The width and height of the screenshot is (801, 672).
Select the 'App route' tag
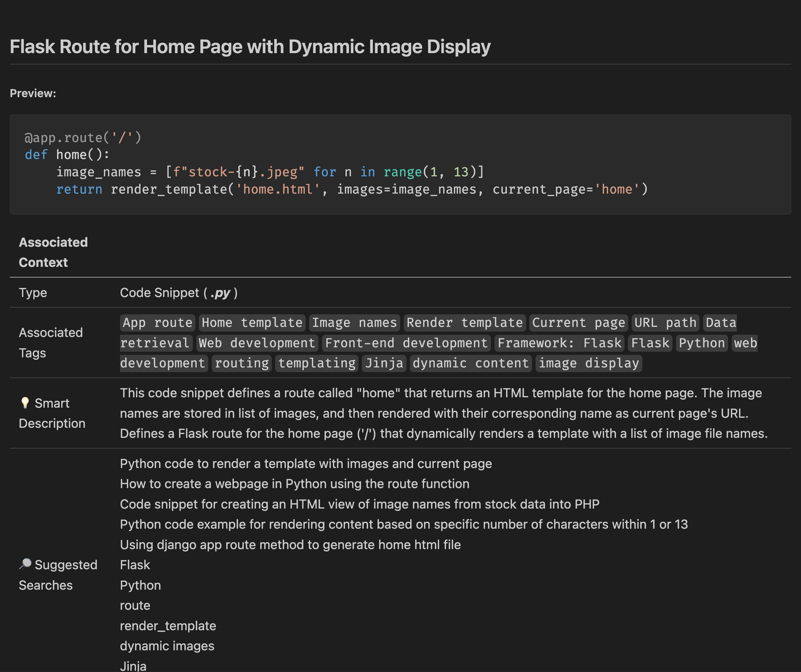156,322
